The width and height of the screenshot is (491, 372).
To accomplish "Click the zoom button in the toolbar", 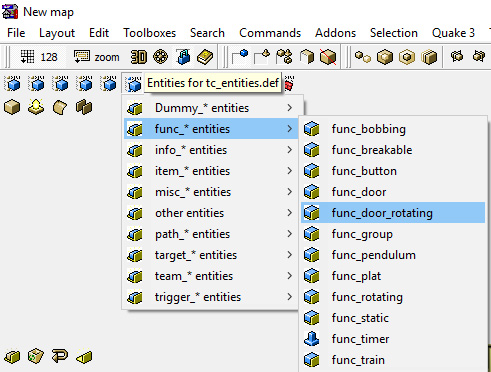I will (x=96, y=57).
